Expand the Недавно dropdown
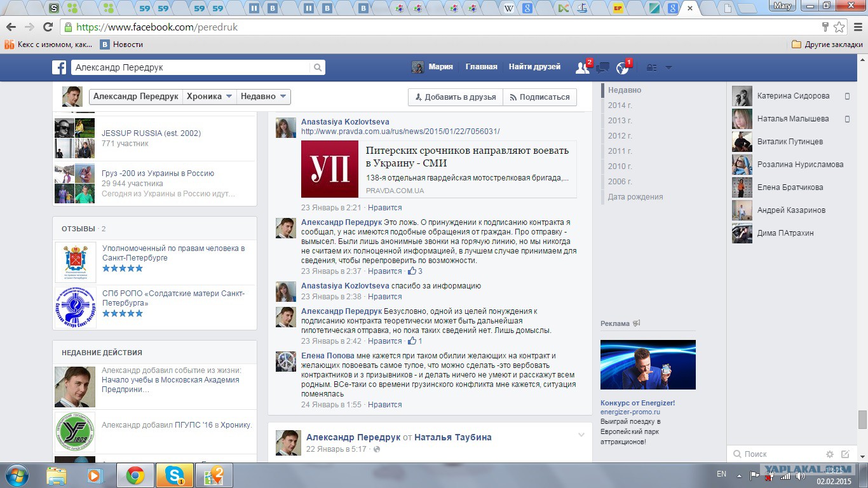The width and height of the screenshot is (868, 488). click(x=264, y=97)
